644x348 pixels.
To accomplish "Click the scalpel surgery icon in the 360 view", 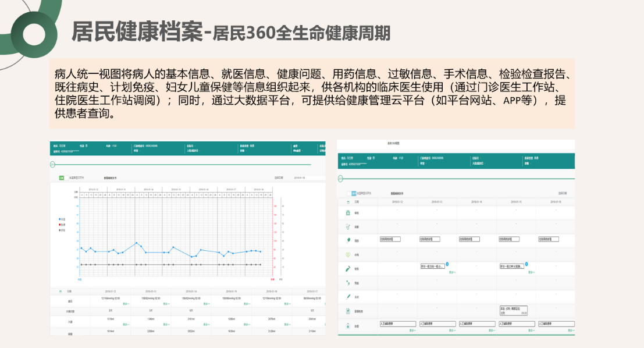I will coord(348,297).
